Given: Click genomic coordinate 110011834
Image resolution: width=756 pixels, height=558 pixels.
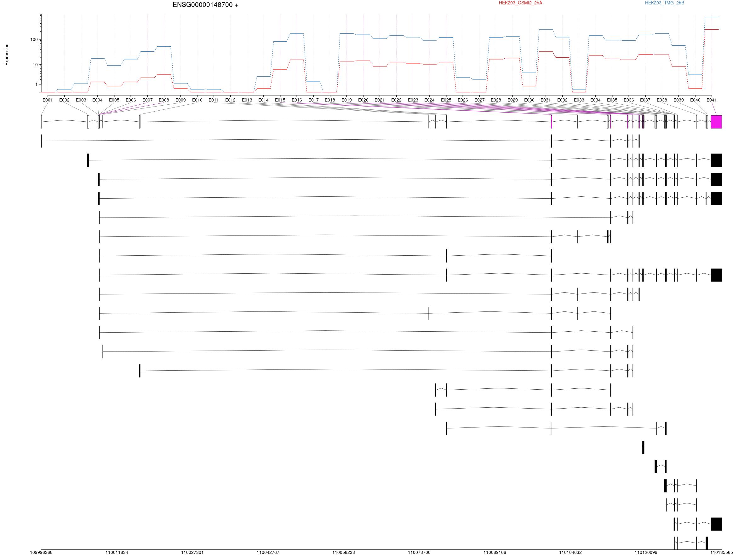Looking at the screenshot, I should click(117, 553).
